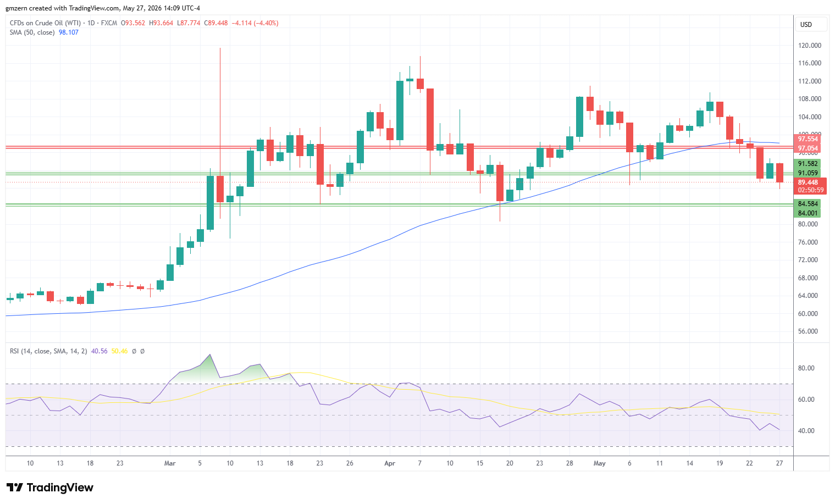The height and width of the screenshot is (504, 835).
Task: Select the change value −4.114 (−4.40%)
Action: coord(255,23)
